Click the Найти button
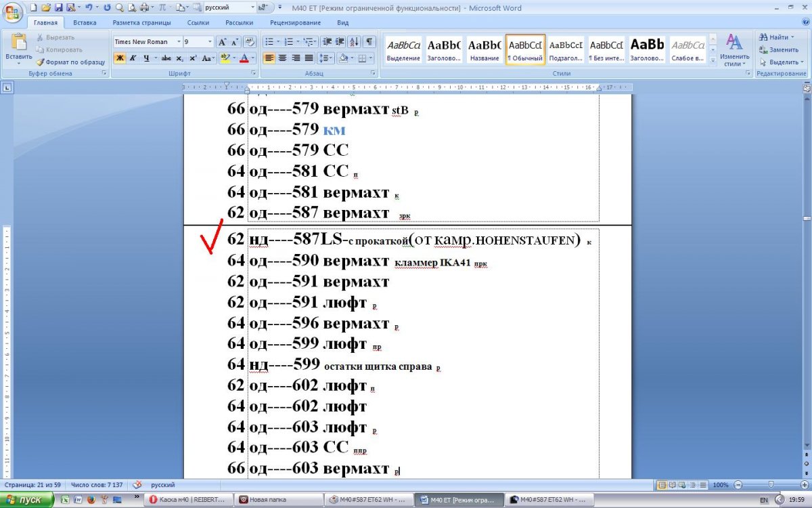The height and width of the screenshot is (508, 812). (778, 37)
